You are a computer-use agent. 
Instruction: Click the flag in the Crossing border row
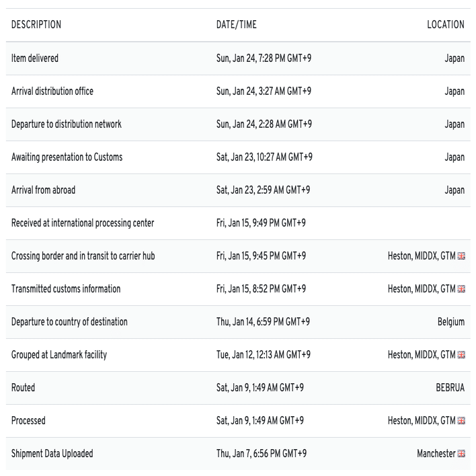tap(461, 256)
